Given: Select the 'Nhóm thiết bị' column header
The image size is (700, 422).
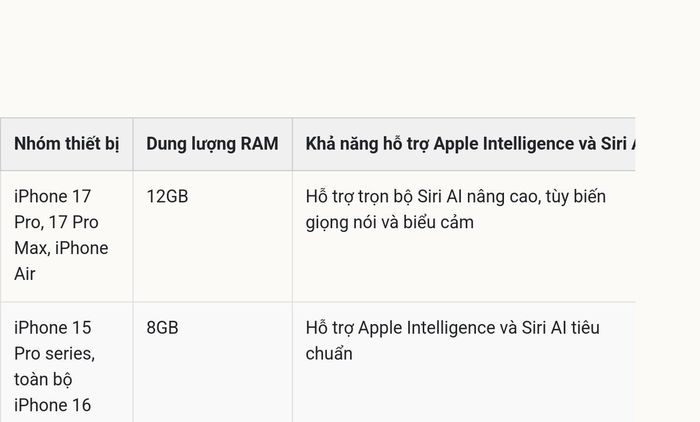Looking at the screenshot, I should (67, 144).
